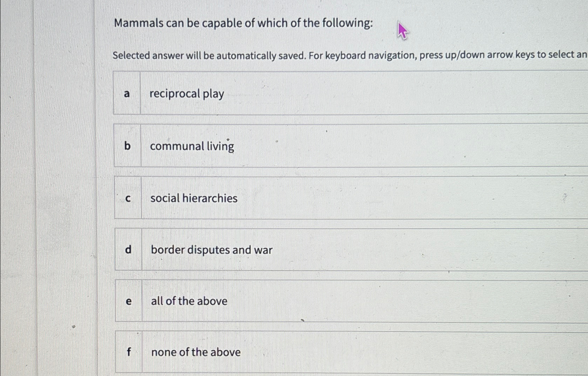Click the row containing "all of the above"

click(x=317, y=301)
